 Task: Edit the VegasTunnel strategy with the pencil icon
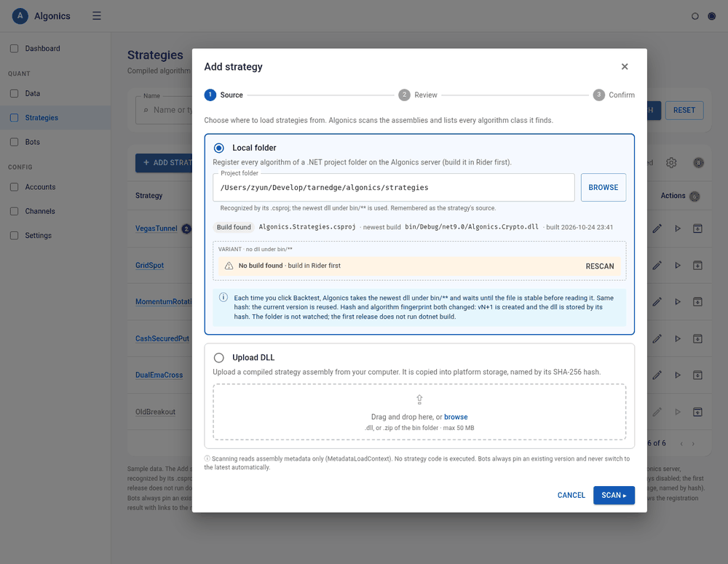pyautogui.click(x=657, y=229)
